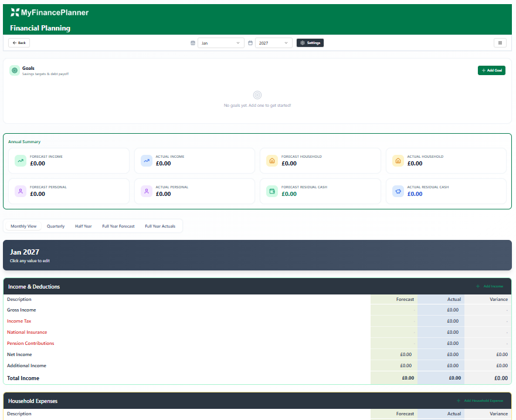
Task: Click the Pension Contributions row label
Action: coord(30,343)
